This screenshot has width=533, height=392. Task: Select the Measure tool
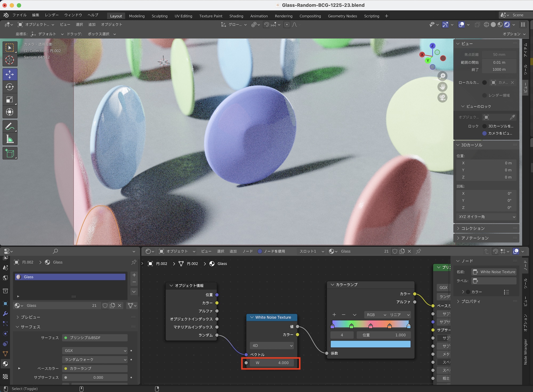coord(10,139)
